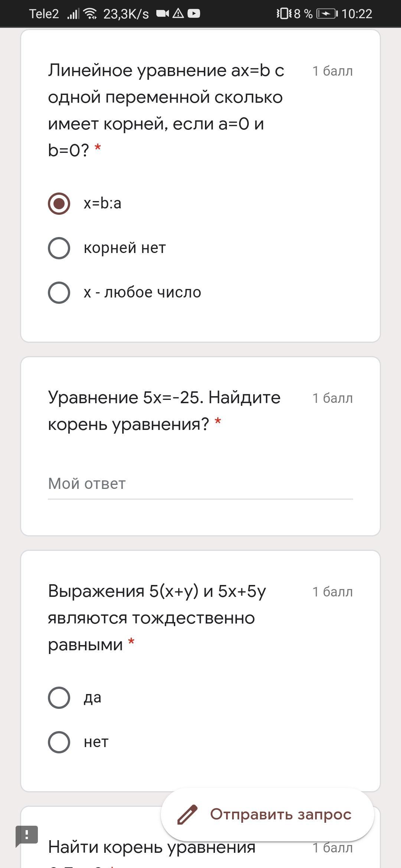Screen dimensions: 401x868
Task: Open the feedback exclamation icon
Action: click(x=27, y=835)
